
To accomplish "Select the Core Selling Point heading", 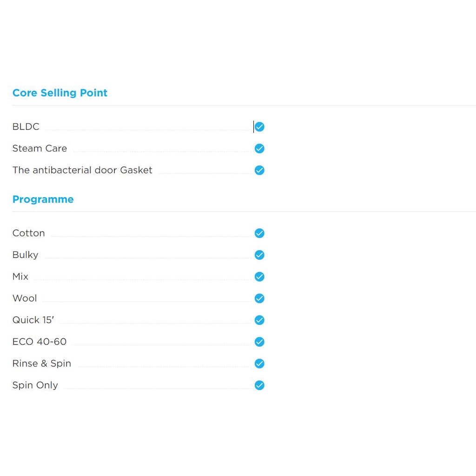I will 60,93.
